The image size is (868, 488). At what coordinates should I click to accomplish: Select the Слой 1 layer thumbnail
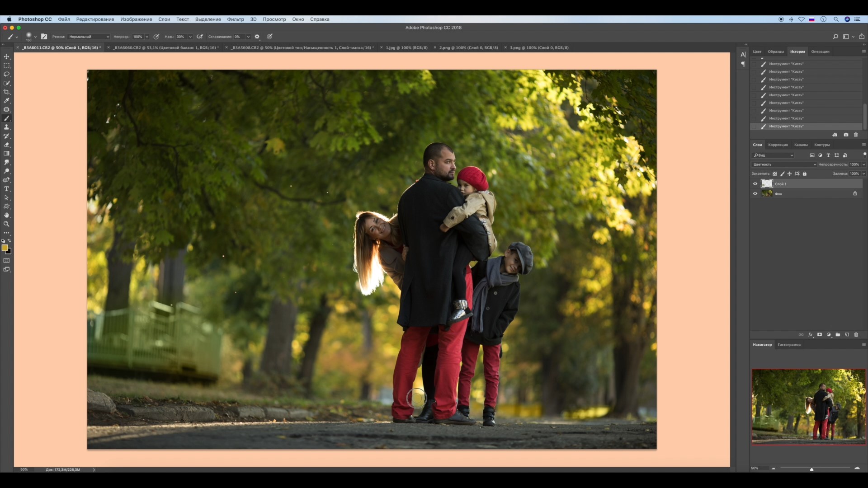(767, 184)
